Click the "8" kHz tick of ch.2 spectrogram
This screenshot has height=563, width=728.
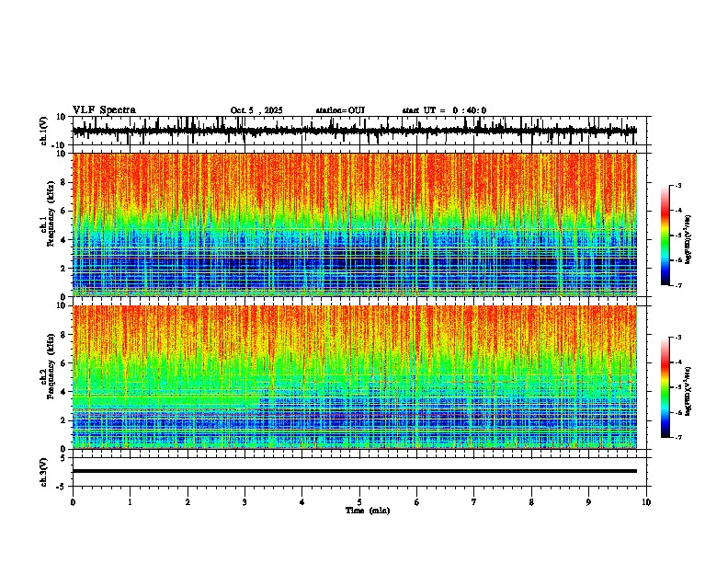pyautogui.click(x=65, y=335)
